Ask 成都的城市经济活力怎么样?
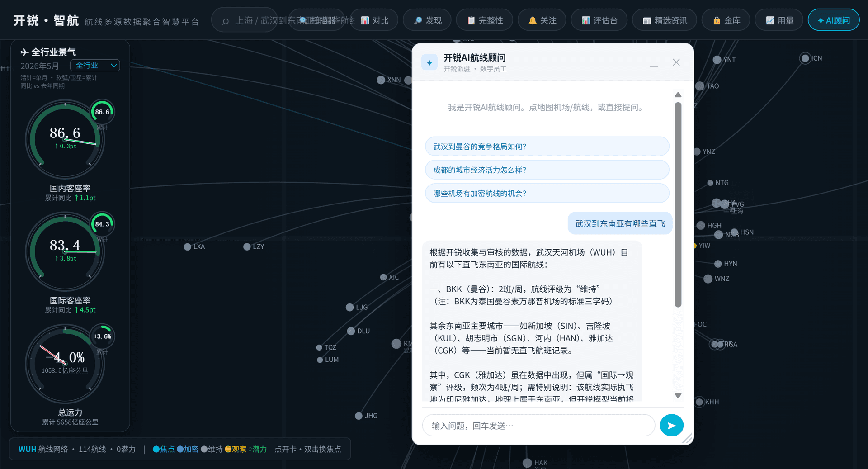The width and height of the screenshot is (868, 469). tap(547, 170)
